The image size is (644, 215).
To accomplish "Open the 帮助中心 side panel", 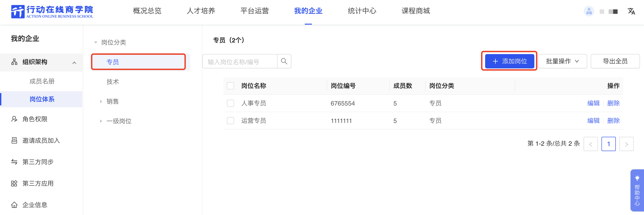I will [x=637, y=191].
